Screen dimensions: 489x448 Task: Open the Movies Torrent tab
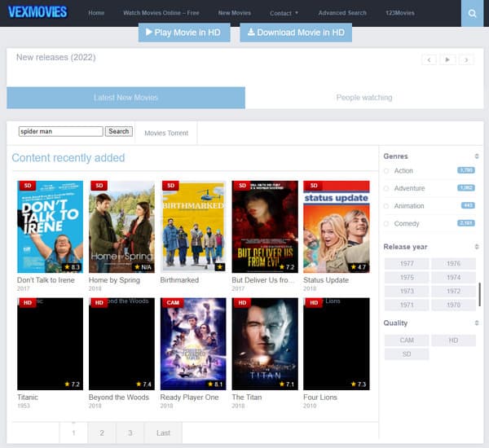(x=166, y=133)
